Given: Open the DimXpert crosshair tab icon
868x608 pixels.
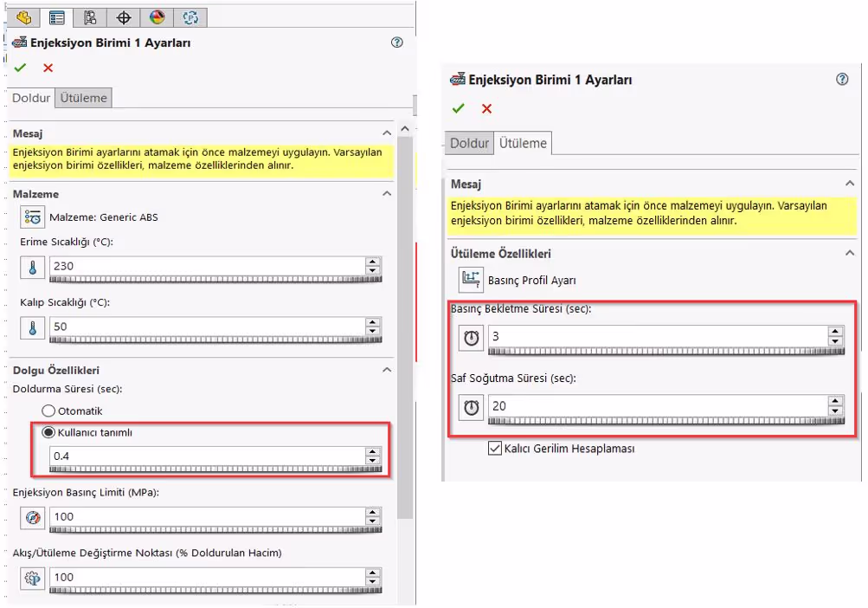Looking at the screenshot, I should (x=124, y=17).
